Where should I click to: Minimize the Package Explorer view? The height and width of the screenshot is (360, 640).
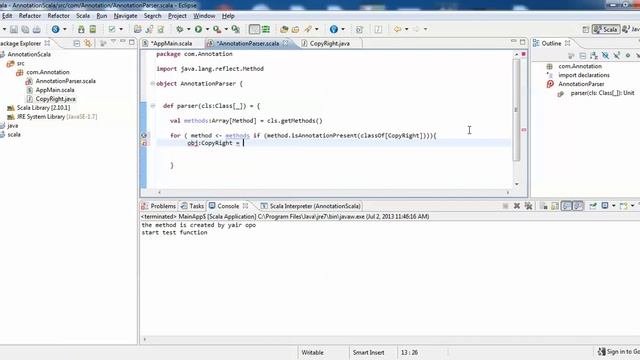click(122, 42)
